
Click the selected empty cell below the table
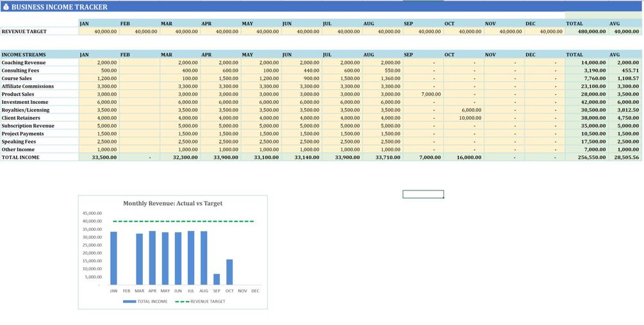click(x=423, y=194)
